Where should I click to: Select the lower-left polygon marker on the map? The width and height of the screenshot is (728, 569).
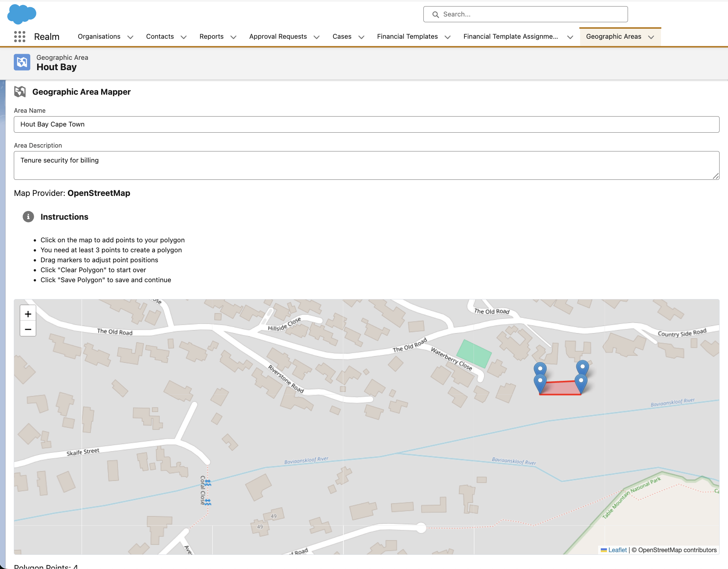[540, 383]
